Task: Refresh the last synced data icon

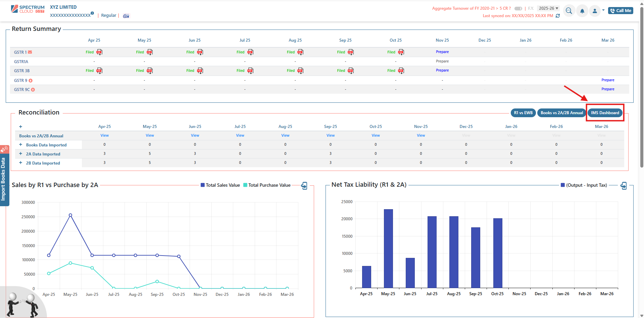Action: click(558, 16)
